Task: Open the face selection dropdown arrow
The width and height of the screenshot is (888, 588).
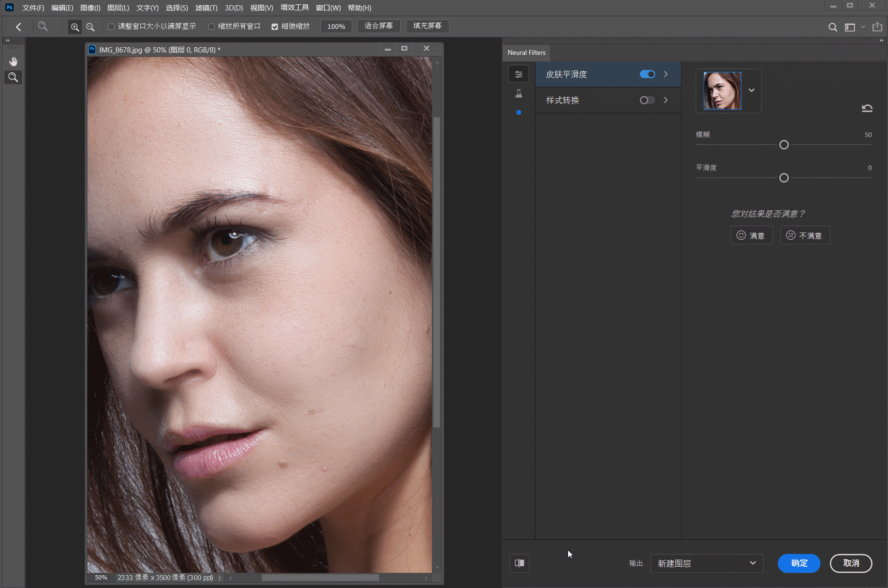Action: (x=751, y=90)
